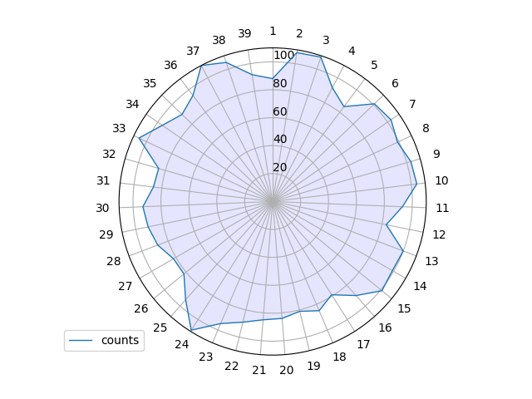The image size is (532, 399).
Task: Click angular axis label 2
Action: (299, 33)
